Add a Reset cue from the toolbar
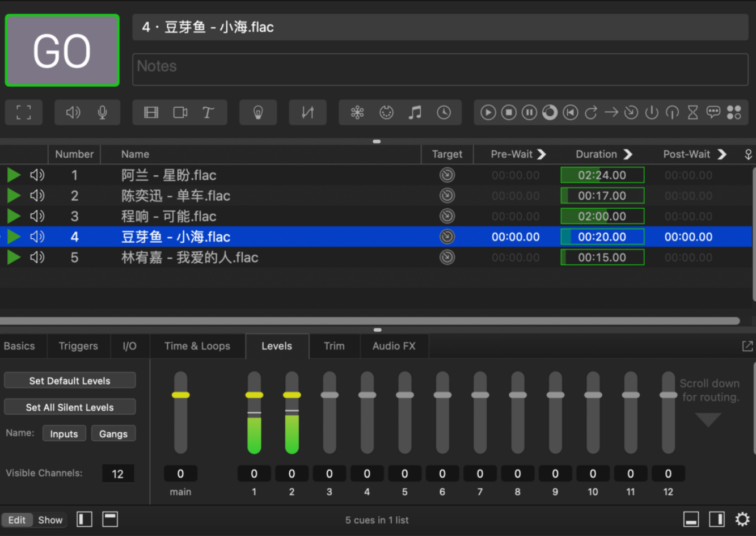756x536 pixels. coord(570,112)
